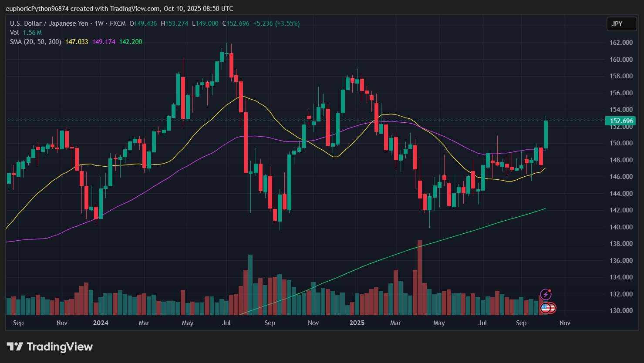644x363 pixels.
Task: Click the 146.000 price axis label
Action: click(621, 177)
